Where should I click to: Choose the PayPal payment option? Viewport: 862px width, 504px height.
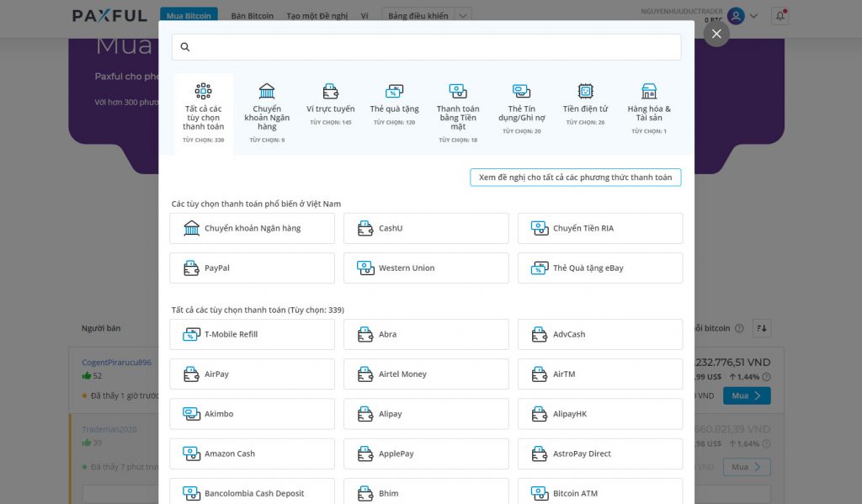[x=252, y=268]
